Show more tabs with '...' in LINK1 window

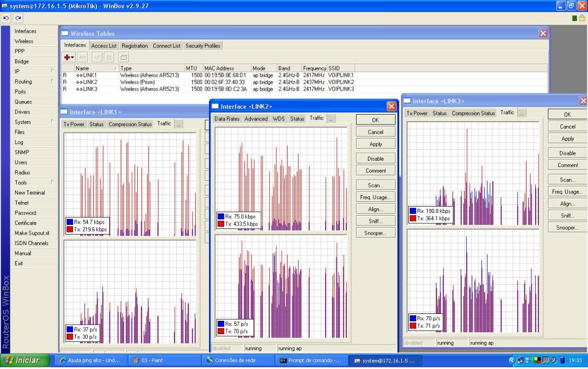(179, 125)
